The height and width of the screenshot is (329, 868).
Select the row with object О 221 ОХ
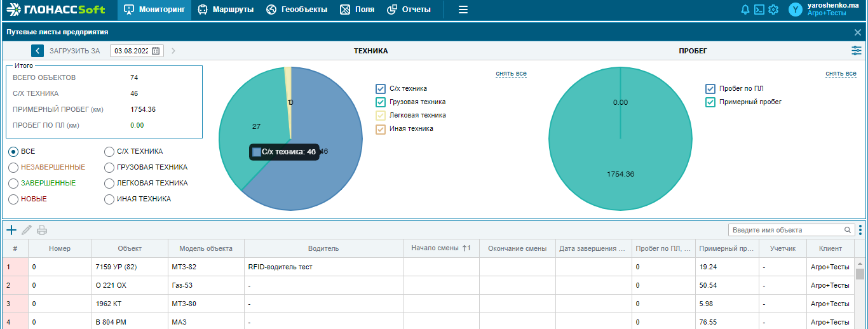tap(428, 285)
